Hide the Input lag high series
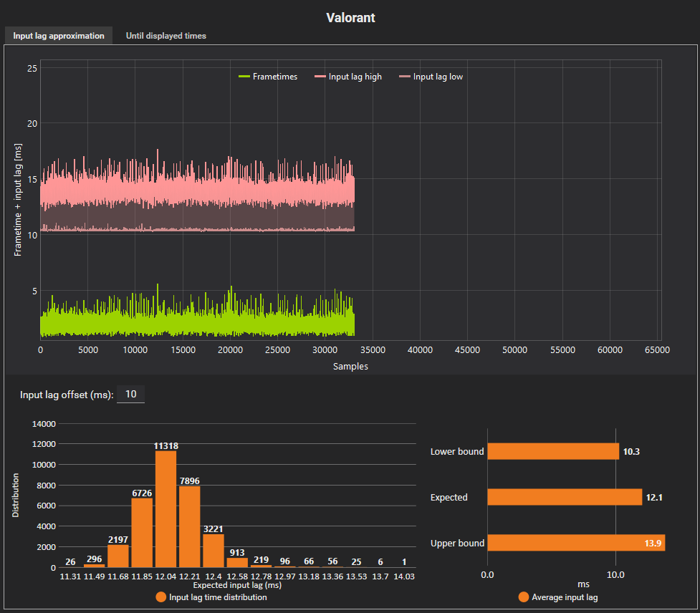 click(355, 77)
